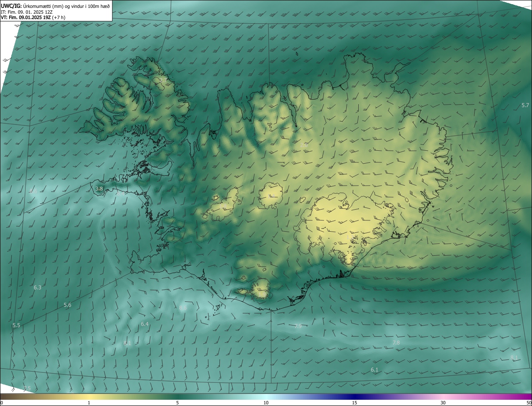The height and width of the screenshot is (406, 532).
Task: Click the 7.8 value label on the map
Action: coord(396,342)
